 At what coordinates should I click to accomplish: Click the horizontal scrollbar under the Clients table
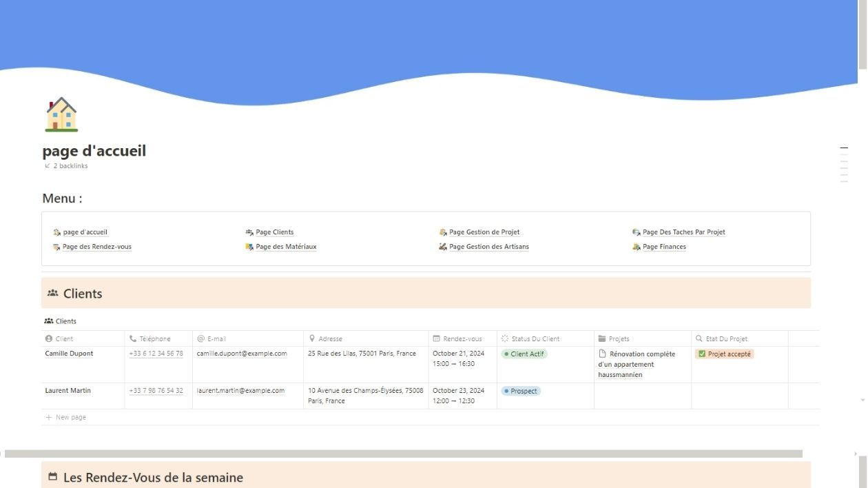pyautogui.click(x=403, y=454)
